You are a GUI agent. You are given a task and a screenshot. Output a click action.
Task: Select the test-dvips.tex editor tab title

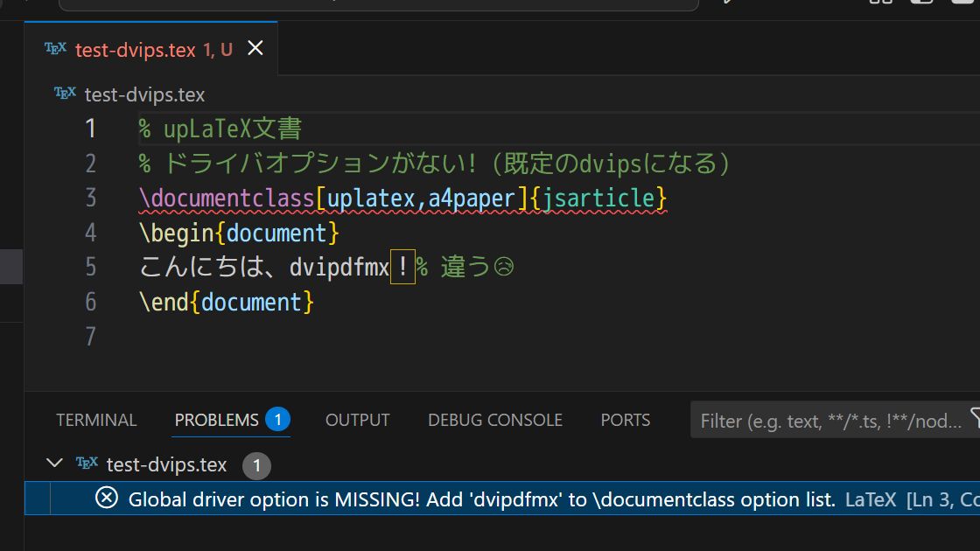(x=136, y=49)
